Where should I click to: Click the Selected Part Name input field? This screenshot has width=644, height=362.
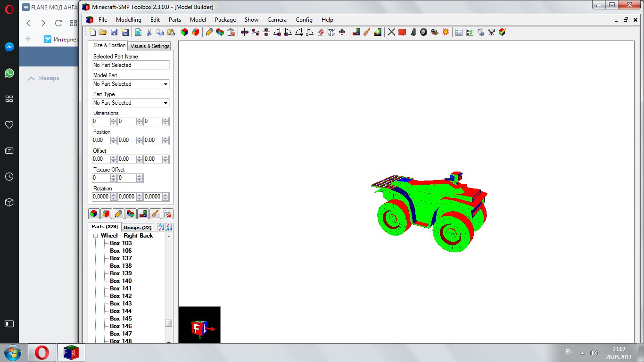pyautogui.click(x=131, y=65)
